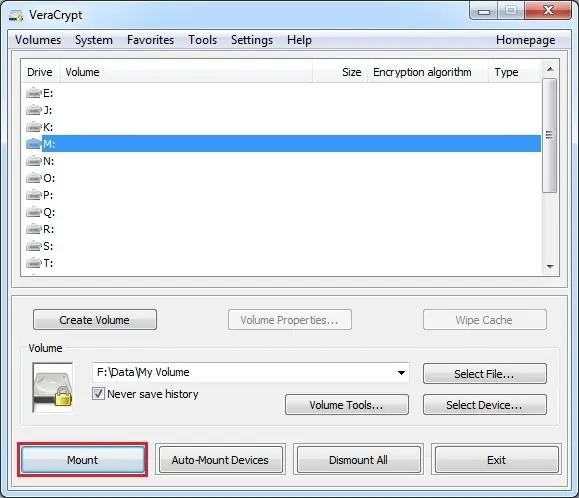The image size is (579, 498).
Task: Click the Type column header
Action: [x=515, y=72]
